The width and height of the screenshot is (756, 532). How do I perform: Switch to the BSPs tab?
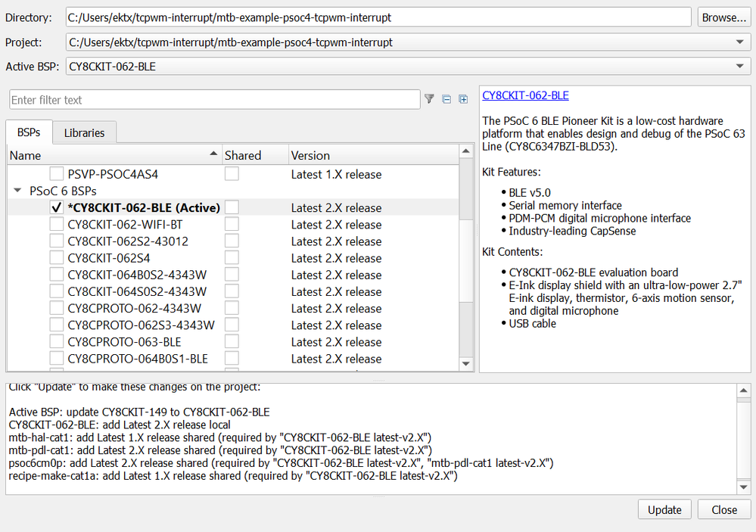[29, 132]
